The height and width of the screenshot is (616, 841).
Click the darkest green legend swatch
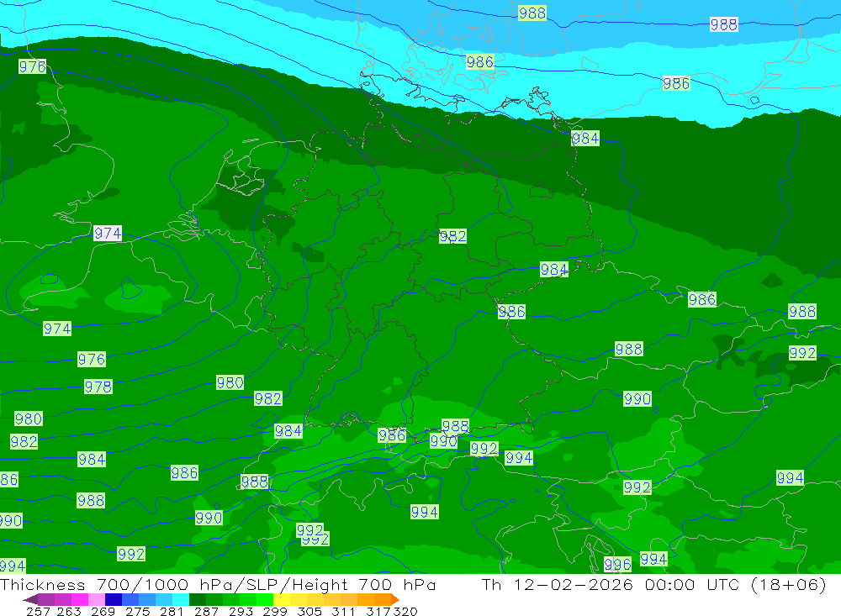tap(198, 599)
